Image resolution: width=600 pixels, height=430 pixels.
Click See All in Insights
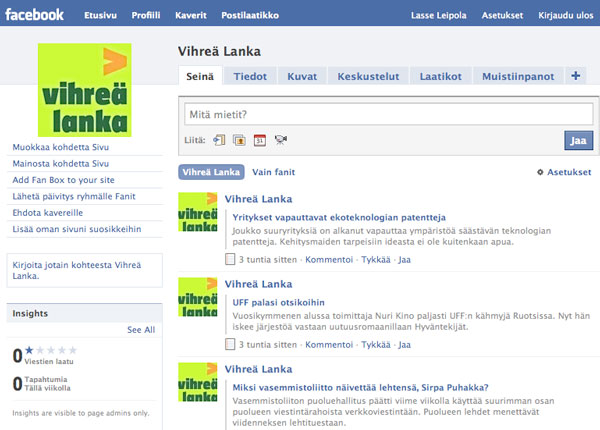(x=141, y=330)
